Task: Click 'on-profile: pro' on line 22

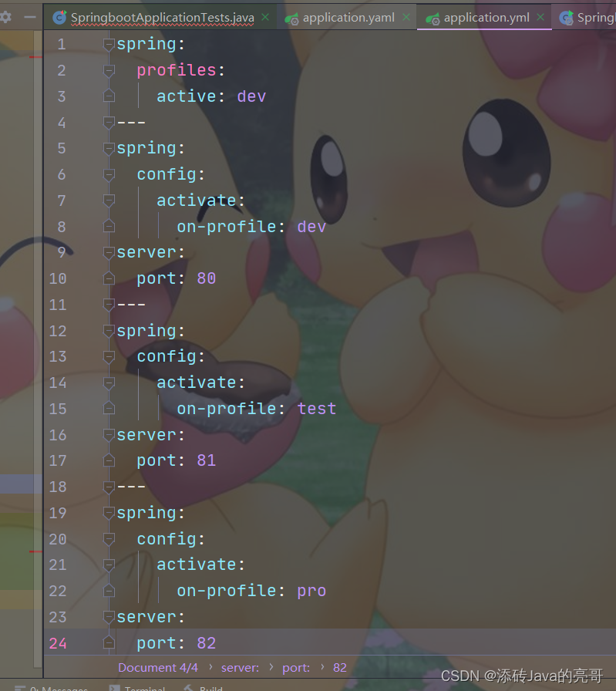Action: click(x=251, y=591)
